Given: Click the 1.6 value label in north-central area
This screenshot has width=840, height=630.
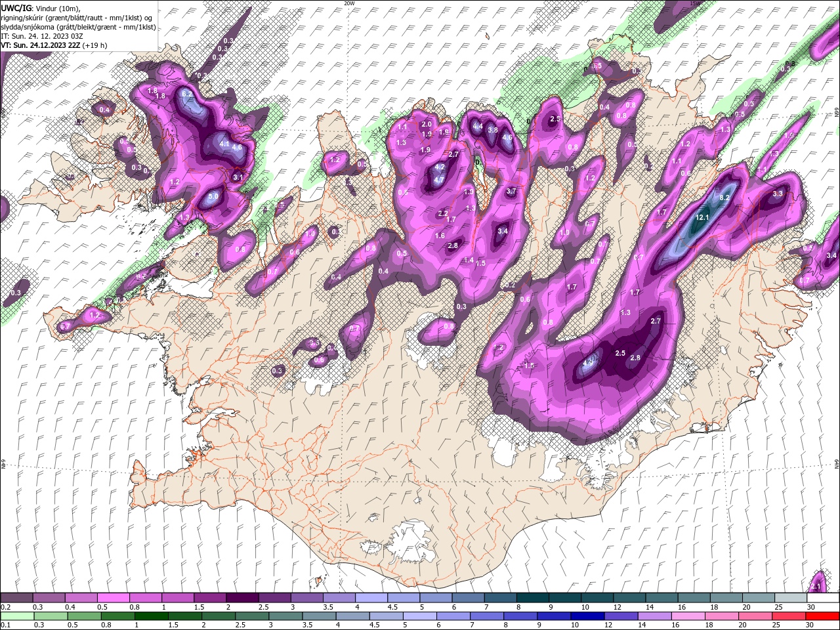Looking at the screenshot, I should pos(440,236).
